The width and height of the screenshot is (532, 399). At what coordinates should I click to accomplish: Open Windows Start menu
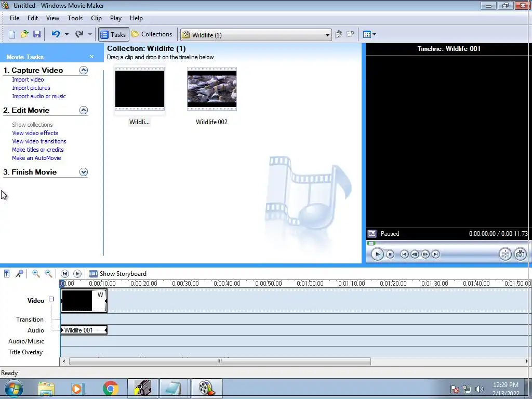(14, 389)
